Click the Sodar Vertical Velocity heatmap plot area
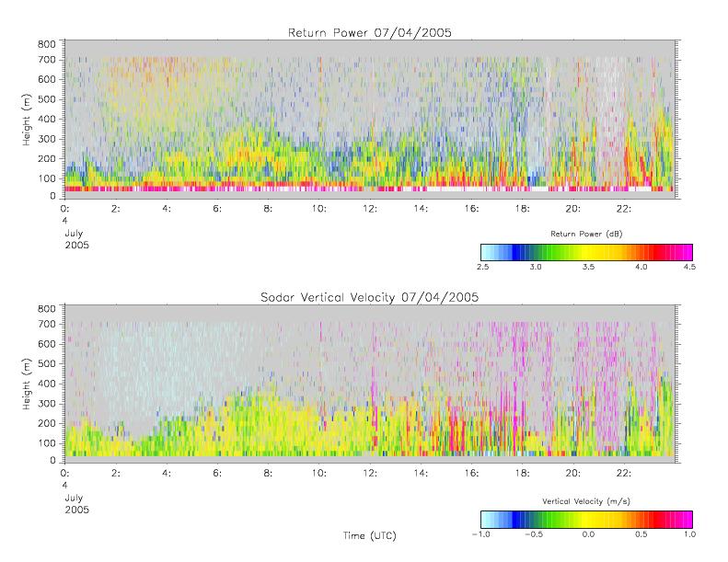This screenshot has height=562, width=728. click(370, 384)
